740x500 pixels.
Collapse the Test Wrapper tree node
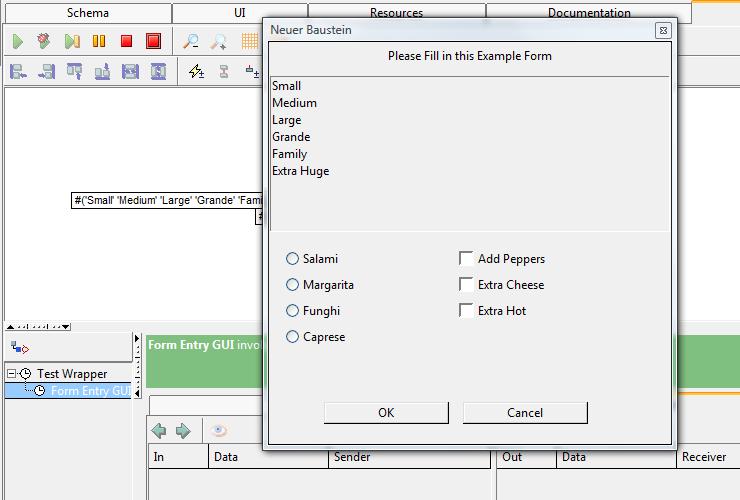click(11, 374)
